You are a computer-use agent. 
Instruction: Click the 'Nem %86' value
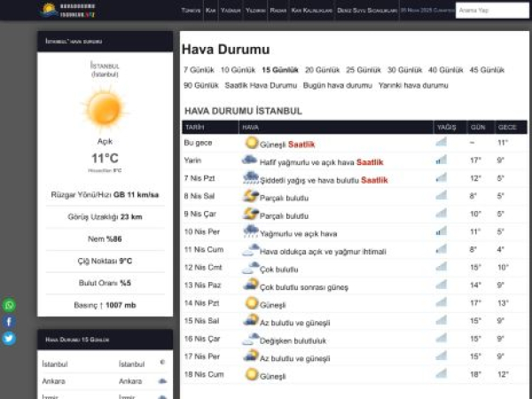[x=105, y=239]
